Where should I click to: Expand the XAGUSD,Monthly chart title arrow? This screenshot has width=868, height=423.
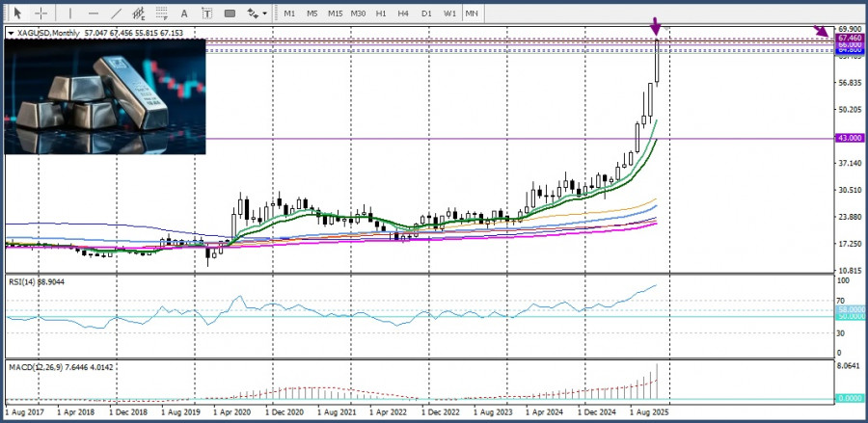click(x=11, y=33)
